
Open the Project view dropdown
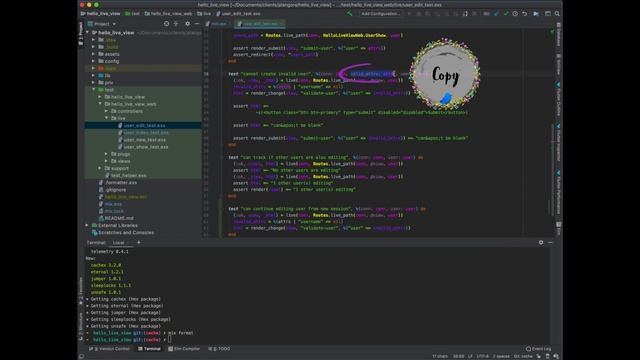102,24
